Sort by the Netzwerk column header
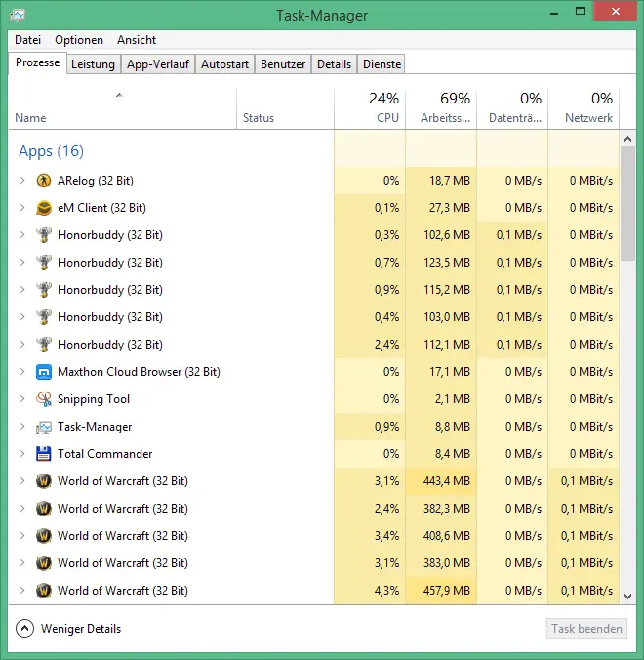644x660 pixels. [x=584, y=108]
